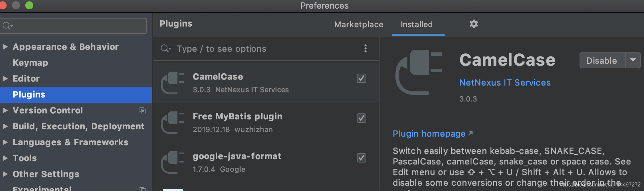Screen dimensions: 644x191
Task: Click the magnifier icon in settings search
Action: (x=7, y=26)
